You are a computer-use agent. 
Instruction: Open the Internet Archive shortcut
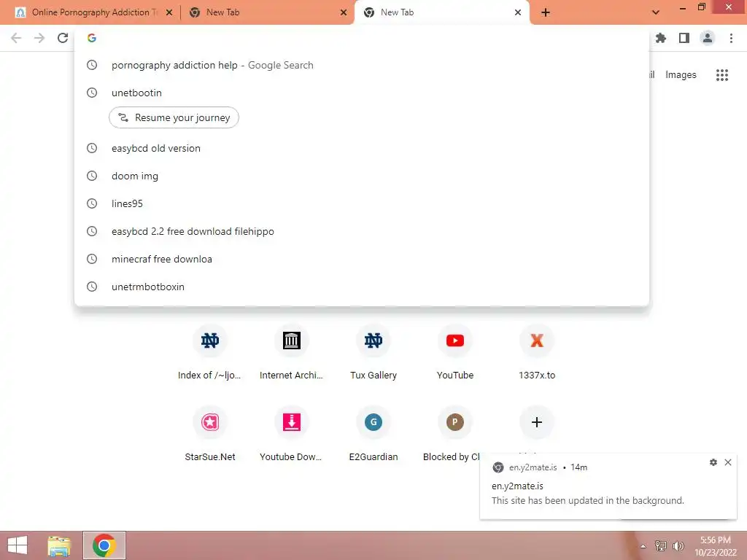point(292,352)
